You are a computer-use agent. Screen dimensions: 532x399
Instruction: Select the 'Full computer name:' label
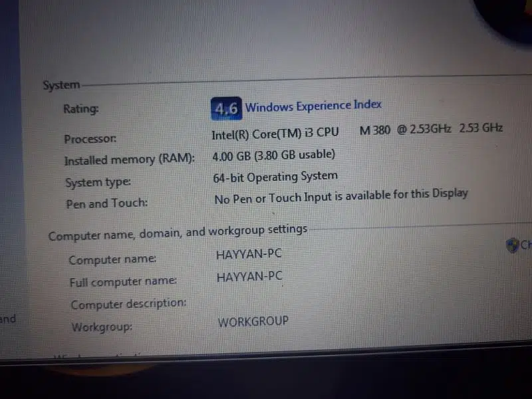click(123, 281)
